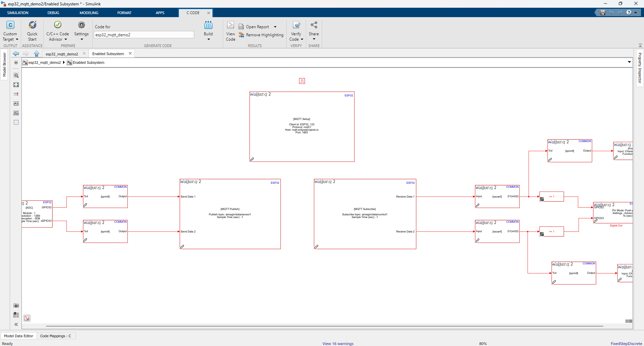Expand the C/C++ Code Advisor dropdown arrow

pyautogui.click(x=66, y=39)
